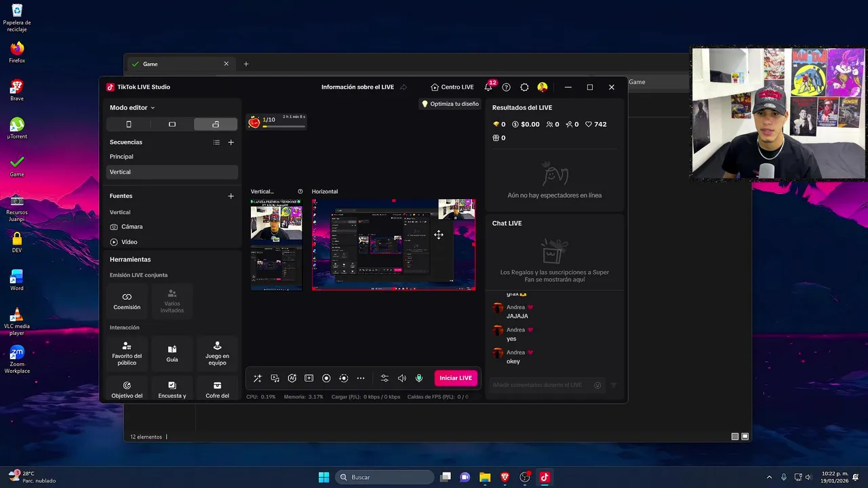Screen dimensions: 868x488
Task: Click the likes count 742
Action: coord(596,125)
